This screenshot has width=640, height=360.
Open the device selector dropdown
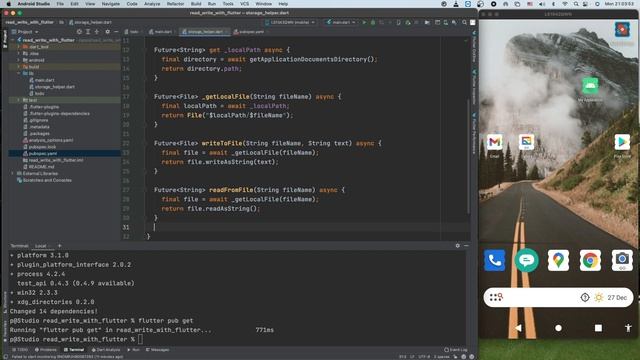coord(290,22)
